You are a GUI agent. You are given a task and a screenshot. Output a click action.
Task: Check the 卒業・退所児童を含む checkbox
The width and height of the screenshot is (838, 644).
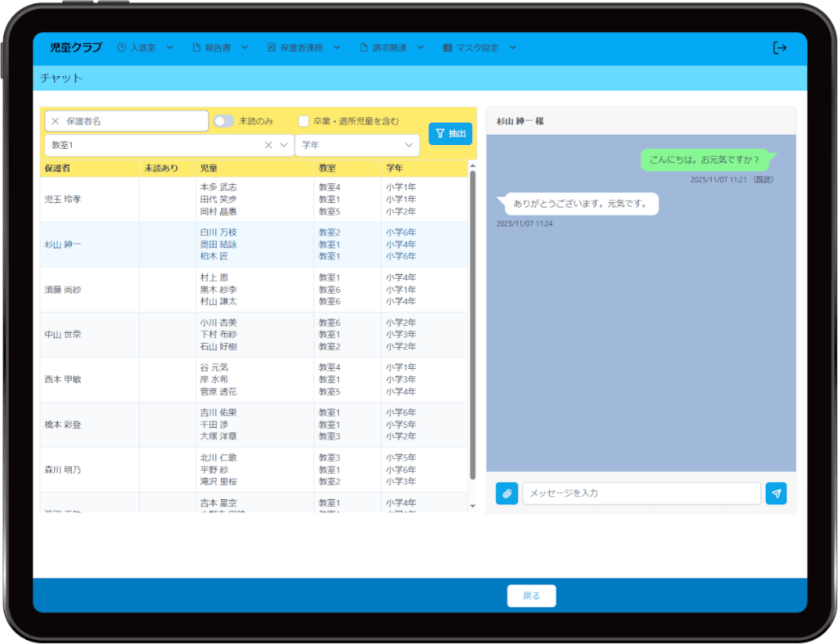coord(304,121)
